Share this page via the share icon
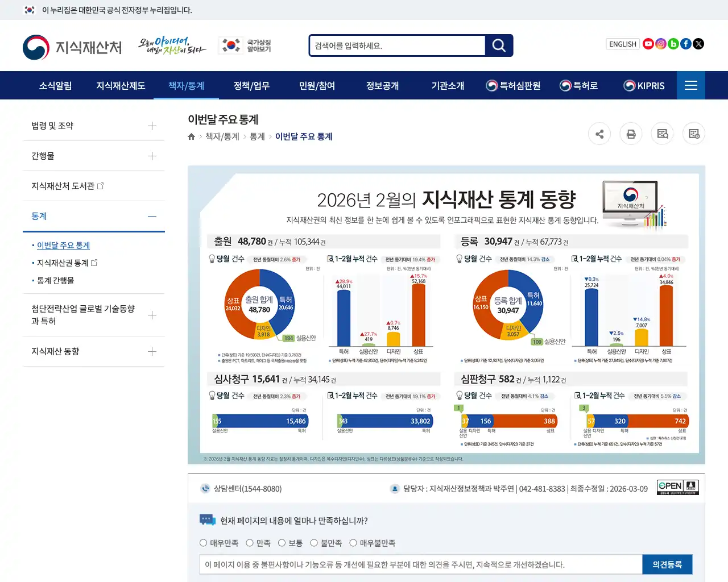The width and height of the screenshot is (728, 582). pyautogui.click(x=599, y=134)
